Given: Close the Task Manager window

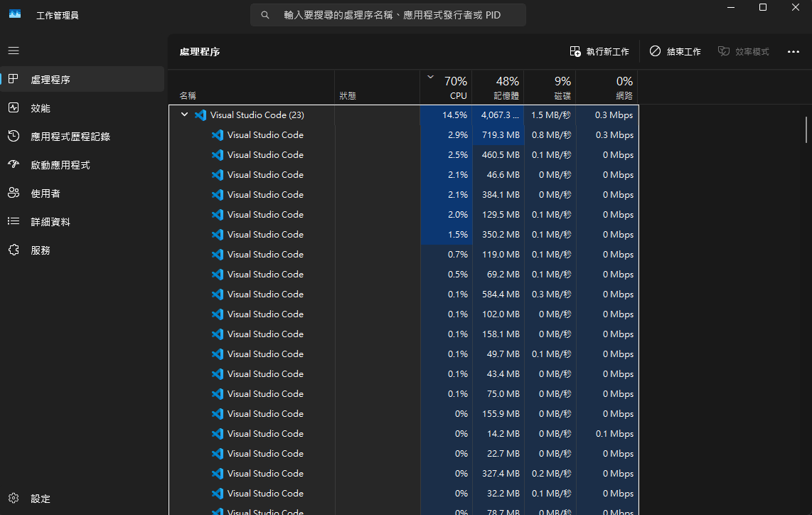Looking at the screenshot, I should click(796, 7).
